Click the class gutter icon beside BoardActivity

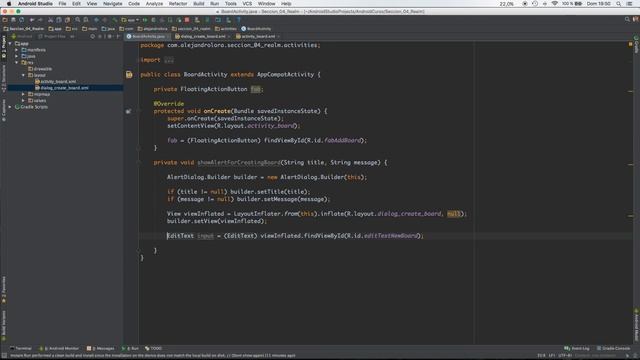click(129, 75)
